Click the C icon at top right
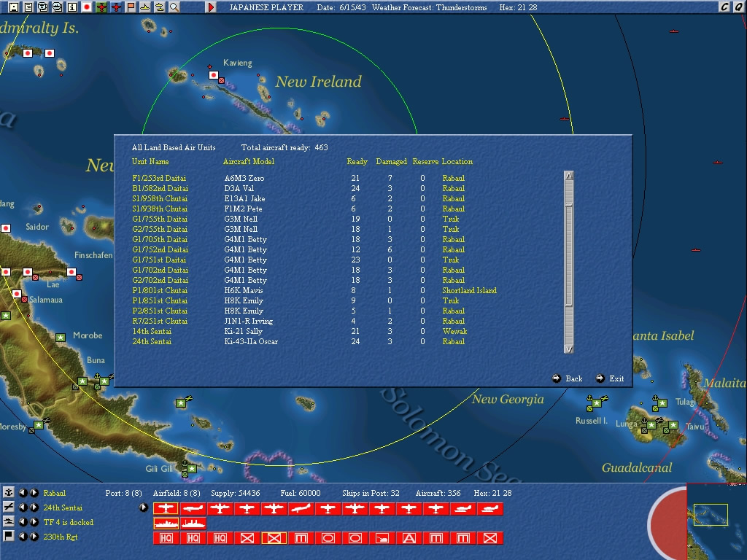The height and width of the screenshot is (560, 747). click(x=724, y=7)
